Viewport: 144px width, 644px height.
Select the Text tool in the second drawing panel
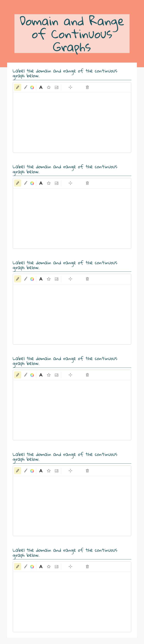[x=41, y=183]
